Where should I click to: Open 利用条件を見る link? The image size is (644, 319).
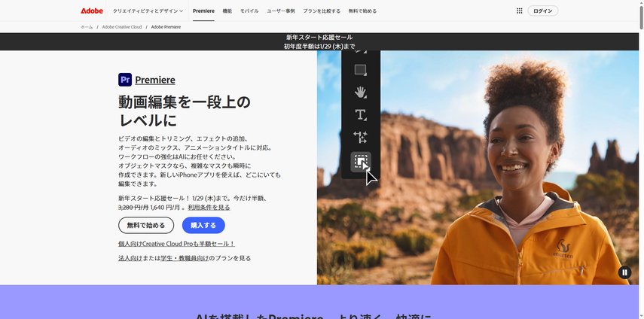(x=209, y=208)
